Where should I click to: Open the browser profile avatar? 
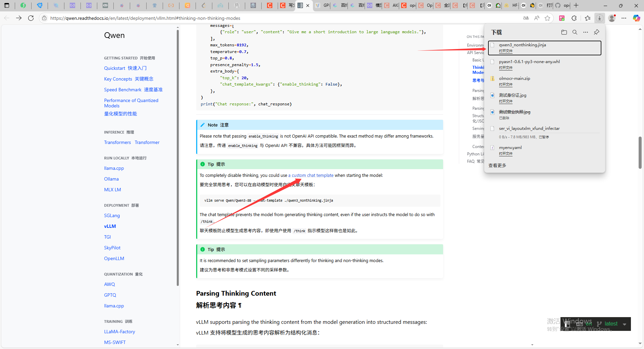[612, 18]
